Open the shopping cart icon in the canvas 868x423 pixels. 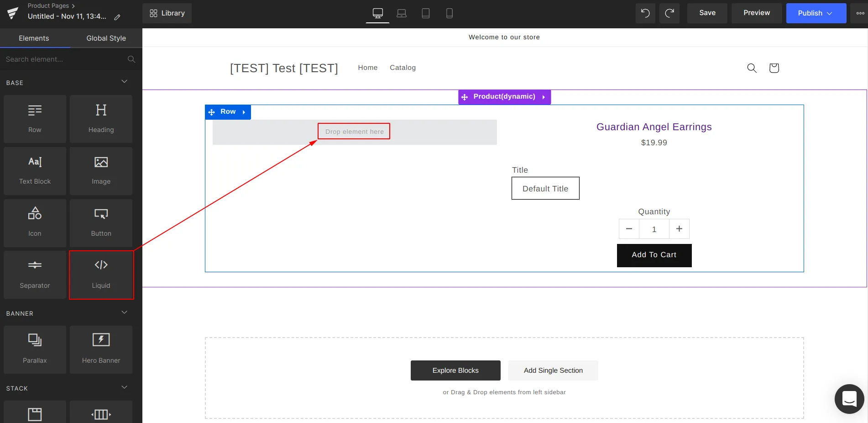[774, 68]
